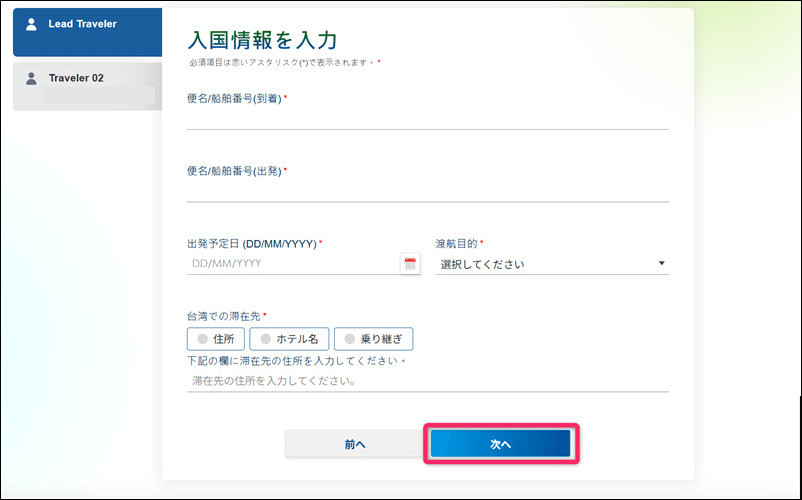
Task: Click the 前へ button
Action: point(354,444)
